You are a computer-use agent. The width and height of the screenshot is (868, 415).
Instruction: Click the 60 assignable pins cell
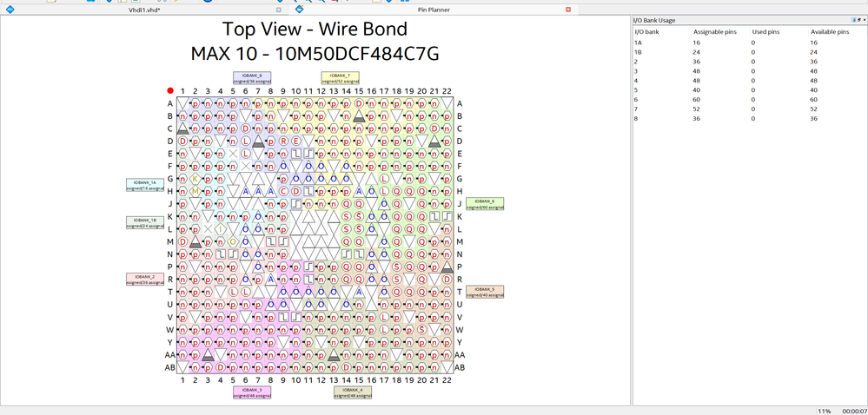(x=696, y=99)
